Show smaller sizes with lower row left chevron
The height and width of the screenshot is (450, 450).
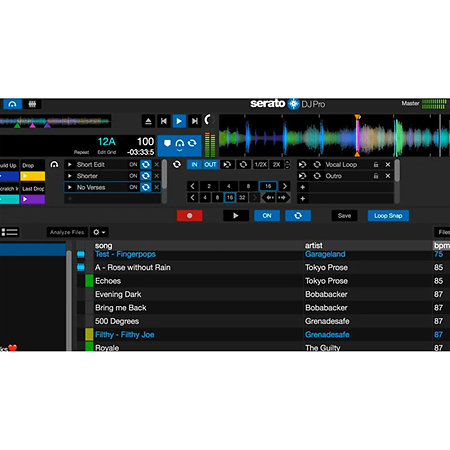192,198
